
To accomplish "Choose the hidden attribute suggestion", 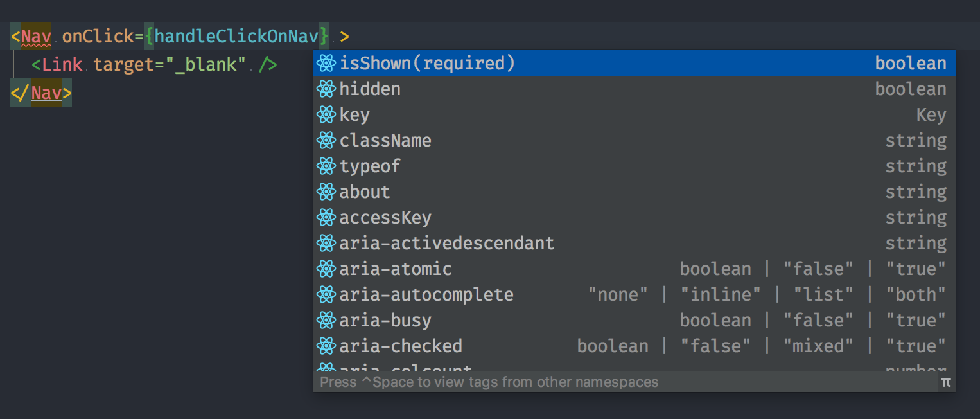I will (x=634, y=89).
